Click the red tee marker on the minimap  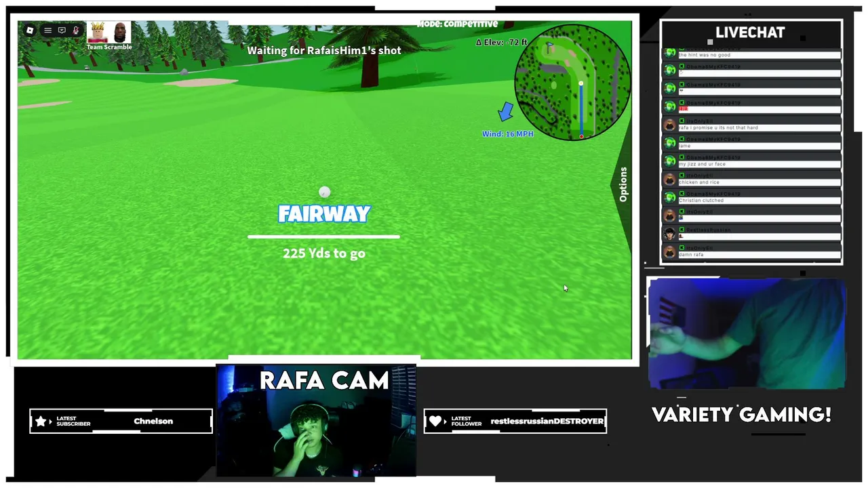tap(581, 136)
